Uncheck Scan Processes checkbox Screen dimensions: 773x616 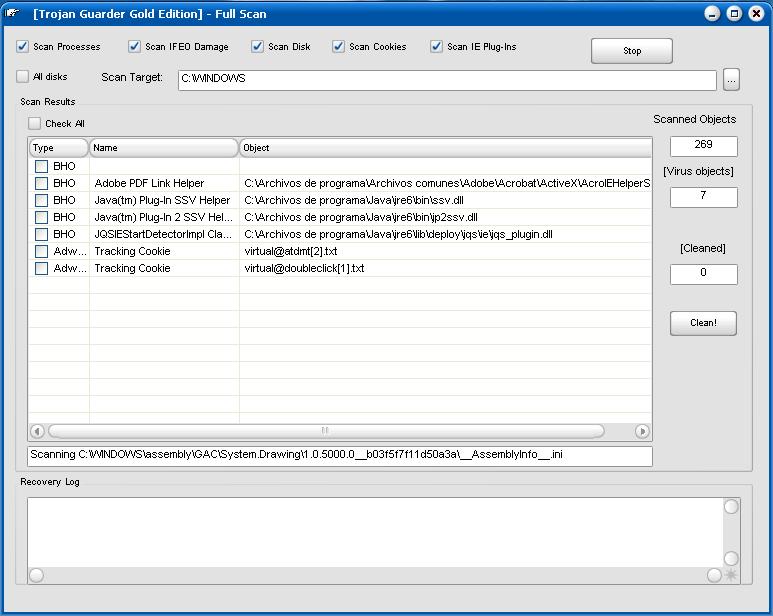(x=22, y=46)
